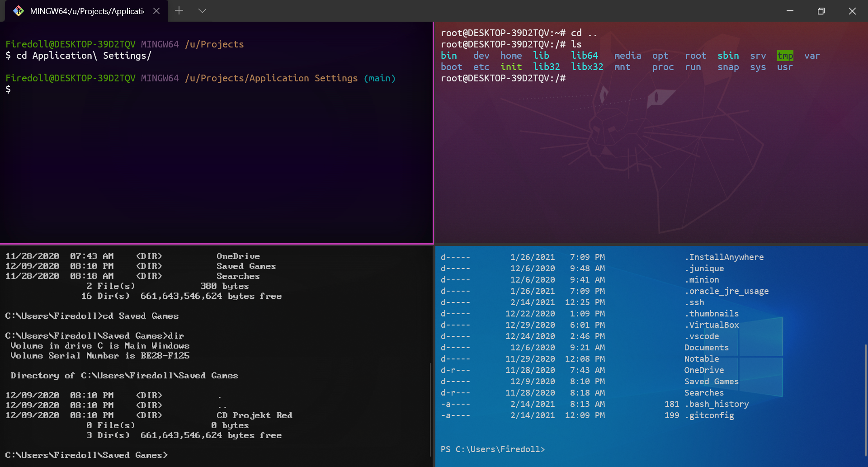Click the "snap" directory name
This screenshot has height=467, width=868.
(728, 67)
